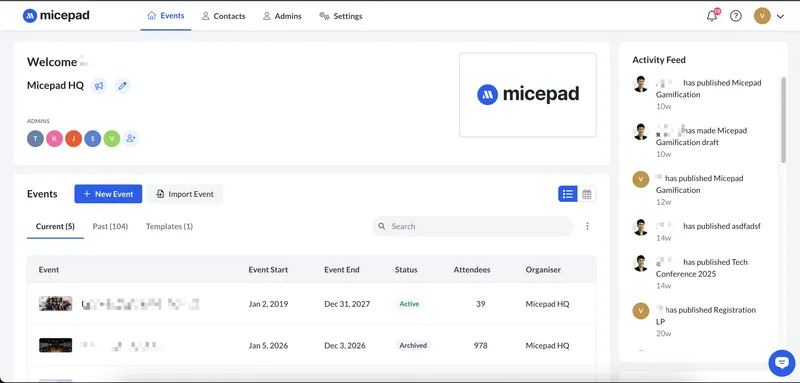Select the Past (104) tab

tap(110, 226)
